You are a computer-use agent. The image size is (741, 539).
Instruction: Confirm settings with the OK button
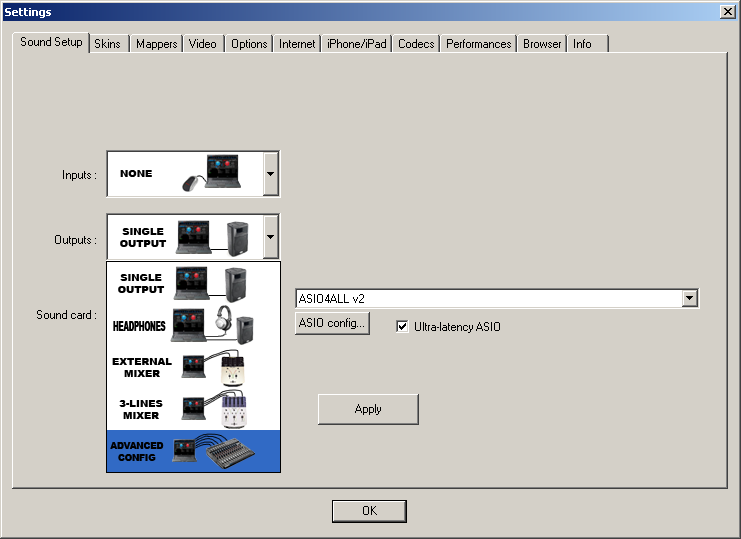coord(369,511)
